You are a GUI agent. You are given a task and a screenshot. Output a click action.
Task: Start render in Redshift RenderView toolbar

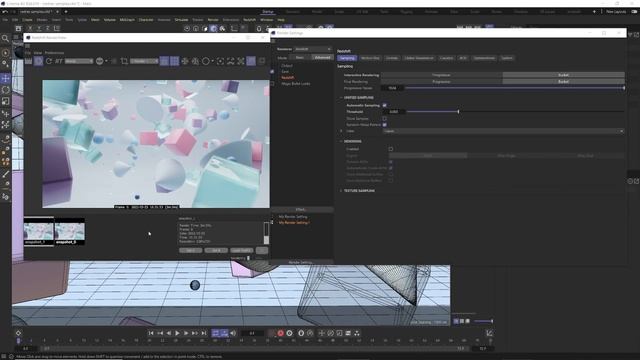point(38,61)
